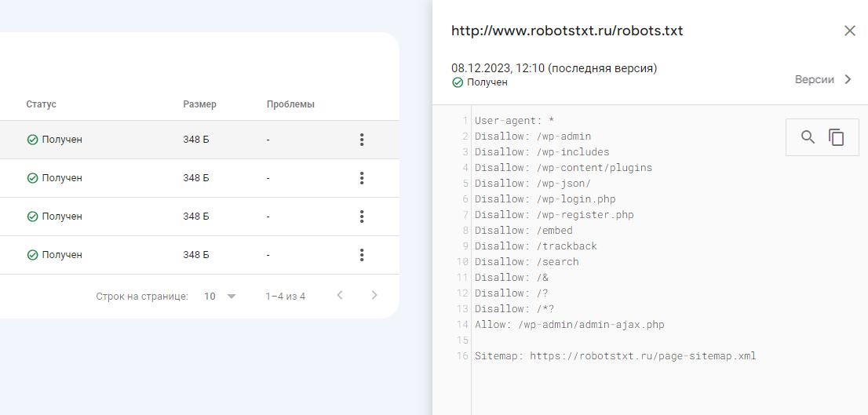Viewport: 868px width, 415px height.
Task: Click the Allow: /wp-admin/admin-ajax.php line
Action: pyautogui.click(x=570, y=324)
